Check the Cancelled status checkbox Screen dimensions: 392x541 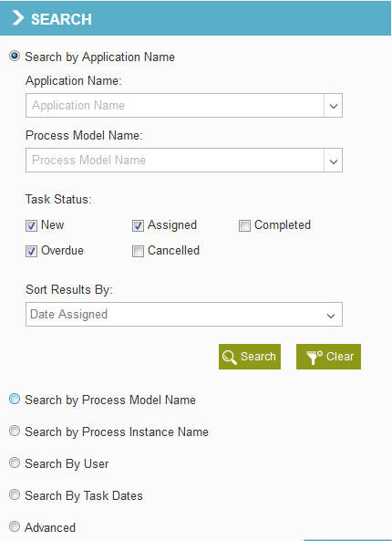click(138, 251)
